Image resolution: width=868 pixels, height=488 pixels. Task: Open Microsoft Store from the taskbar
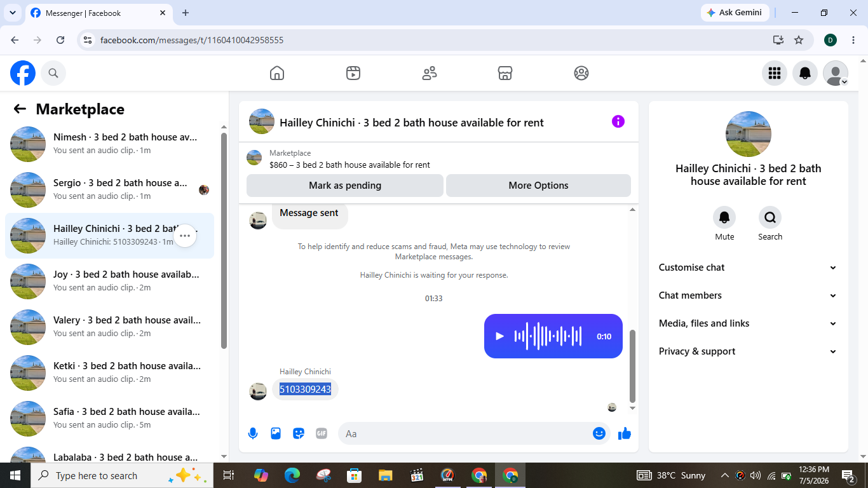pos(354,475)
